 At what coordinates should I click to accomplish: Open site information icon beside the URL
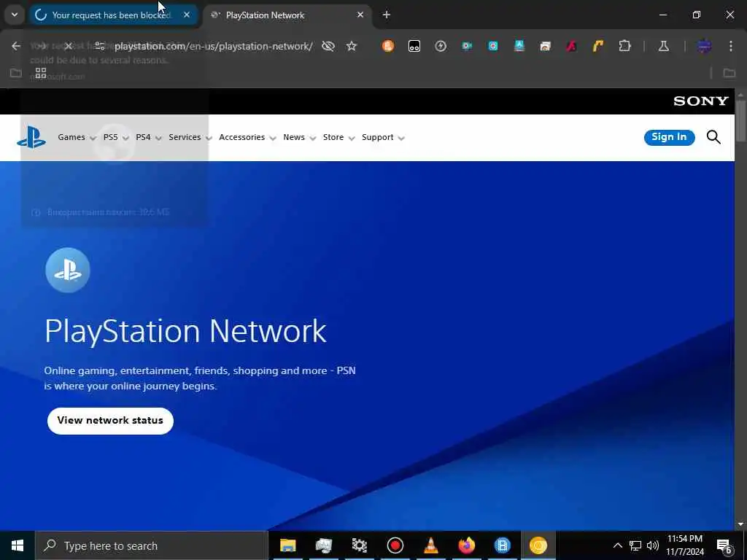tap(99, 46)
